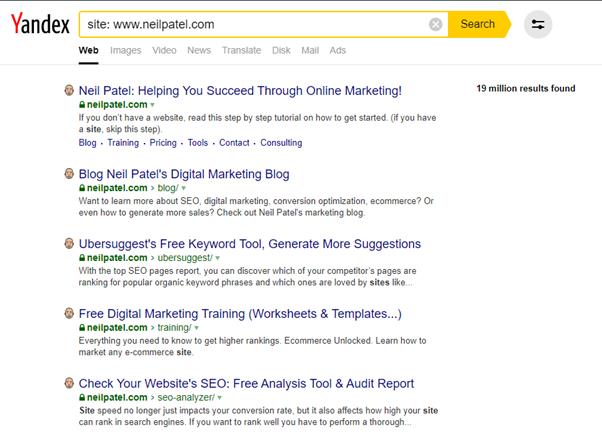Click favicon beside Blog Neil Patel's result

pos(69,174)
